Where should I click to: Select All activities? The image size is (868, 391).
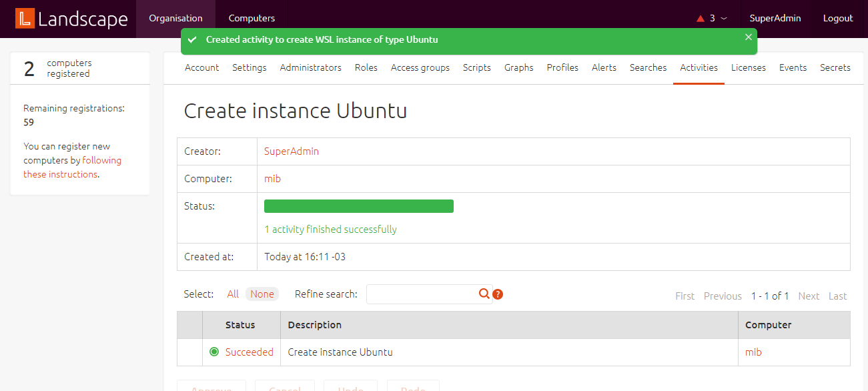tap(233, 294)
